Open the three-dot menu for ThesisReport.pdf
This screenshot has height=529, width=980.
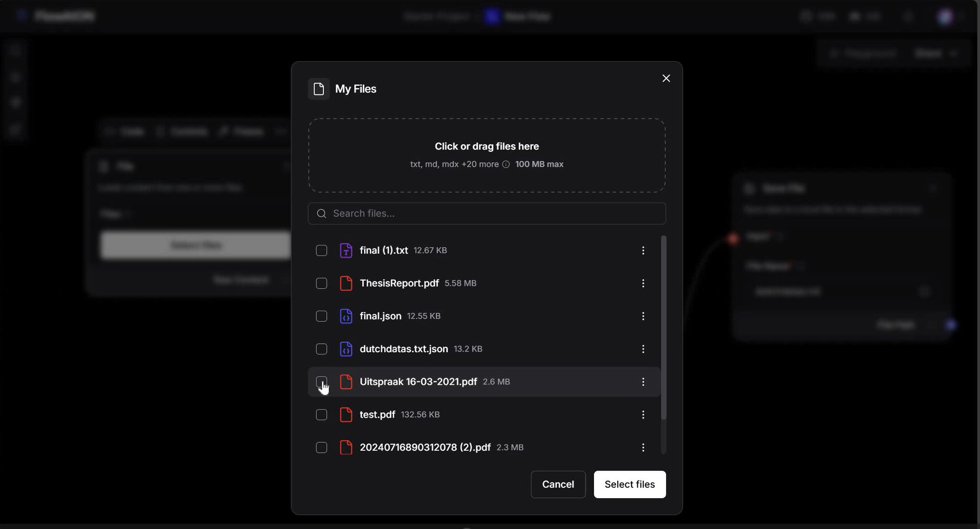pos(643,283)
